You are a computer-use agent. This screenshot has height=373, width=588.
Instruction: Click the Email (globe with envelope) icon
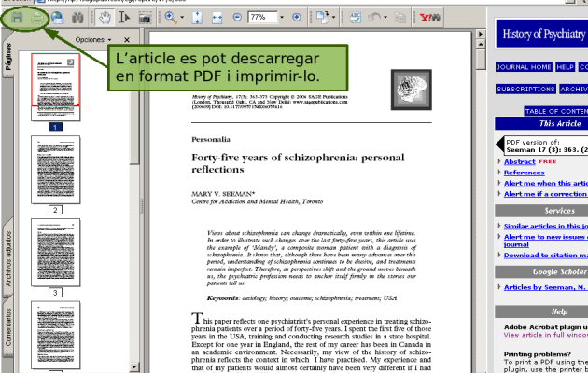pyautogui.click(x=57, y=18)
